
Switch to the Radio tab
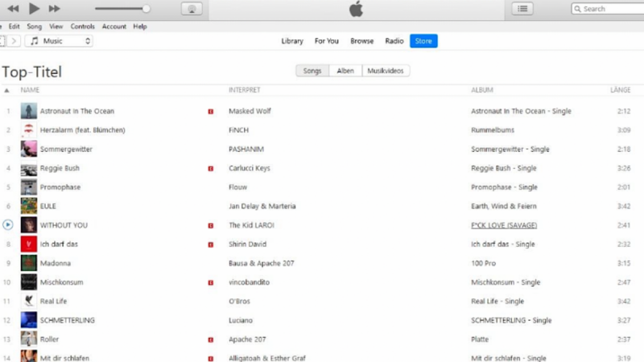394,41
